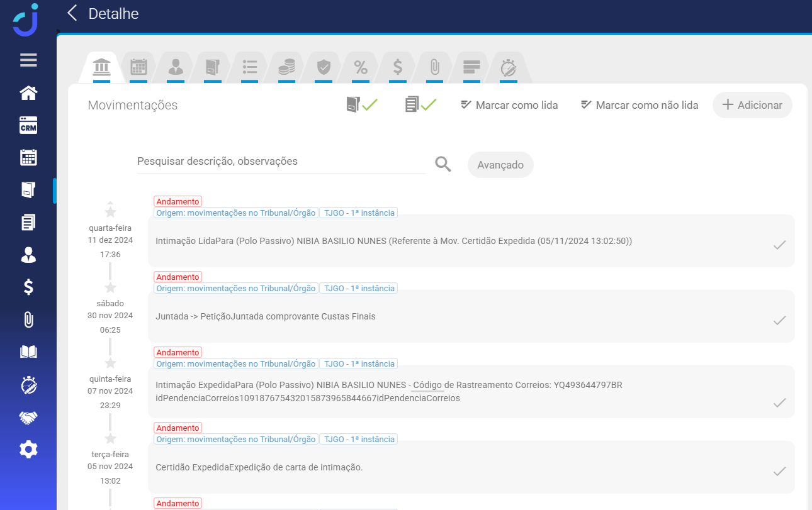This screenshot has width=812, height=510.
Task: Click the Adicionar button
Action: point(752,105)
